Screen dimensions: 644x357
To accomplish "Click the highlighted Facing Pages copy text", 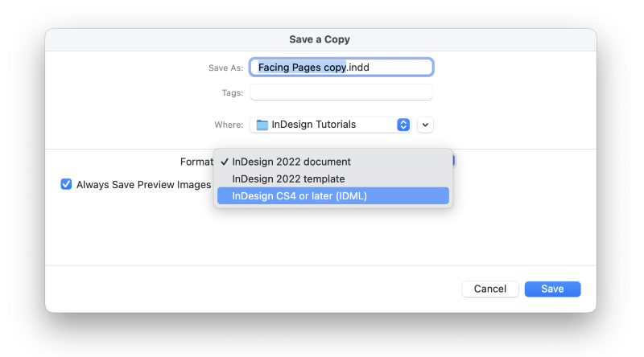I will pyautogui.click(x=302, y=68).
